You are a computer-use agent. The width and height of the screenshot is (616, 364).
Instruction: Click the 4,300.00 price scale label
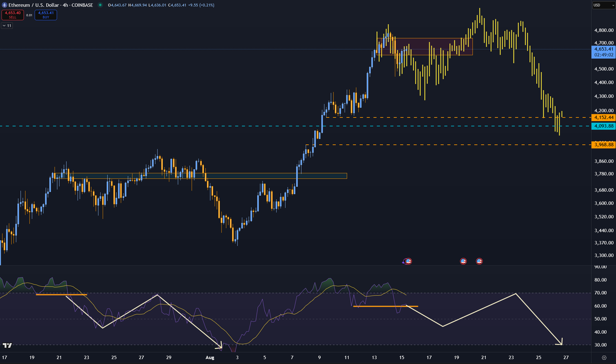[x=603, y=97]
